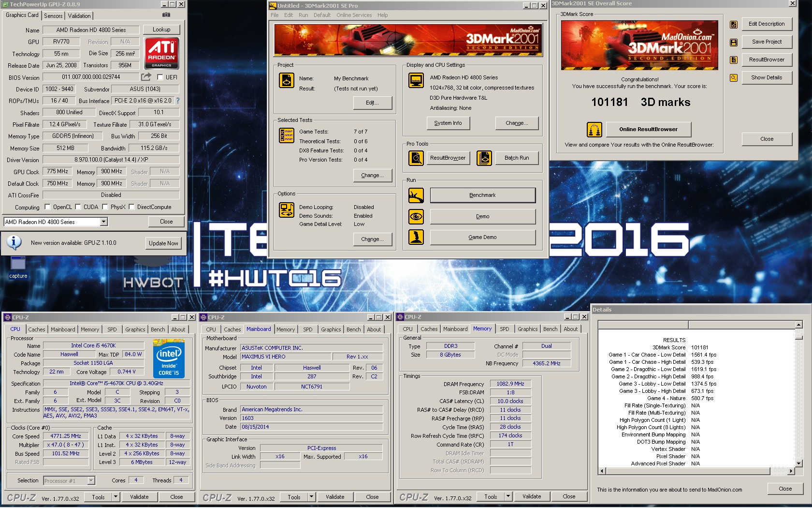
Task: Switch to Caches tab in first CPU-Z window
Action: pyautogui.click(x=37, y=329)
